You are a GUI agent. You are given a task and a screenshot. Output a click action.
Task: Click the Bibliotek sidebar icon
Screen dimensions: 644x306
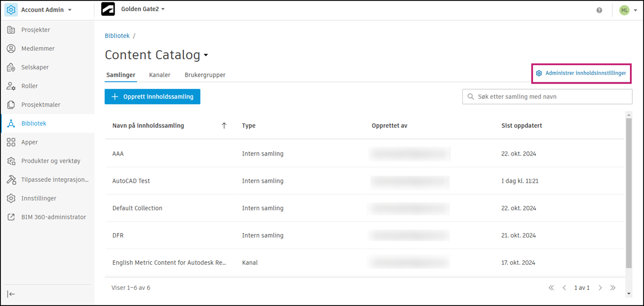coord(11,124)
